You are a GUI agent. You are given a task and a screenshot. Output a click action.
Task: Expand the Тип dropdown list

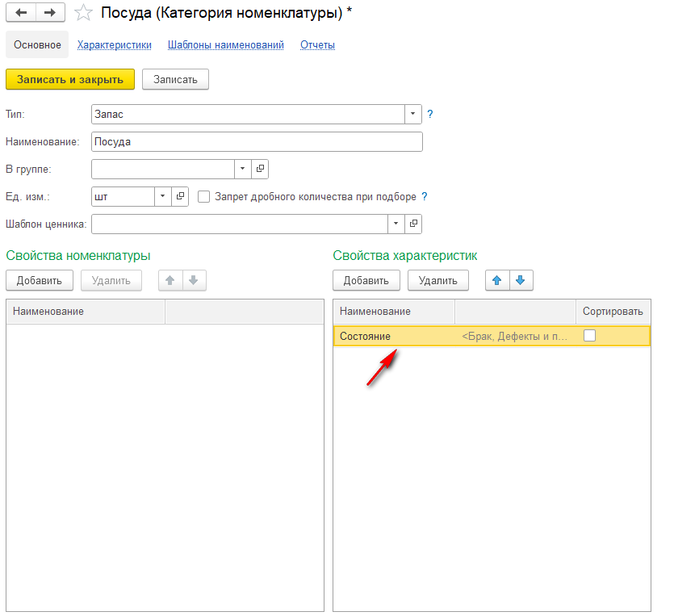pos(412,114)
